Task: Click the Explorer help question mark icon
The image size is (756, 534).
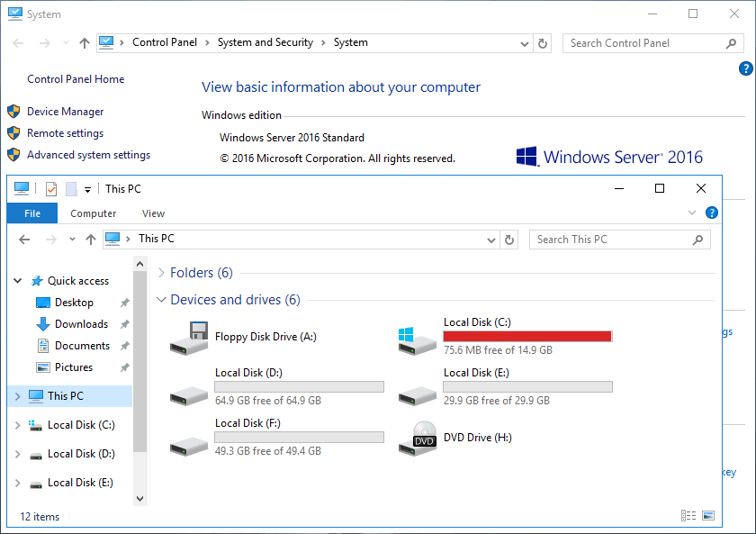Action: tap(711, 213)
